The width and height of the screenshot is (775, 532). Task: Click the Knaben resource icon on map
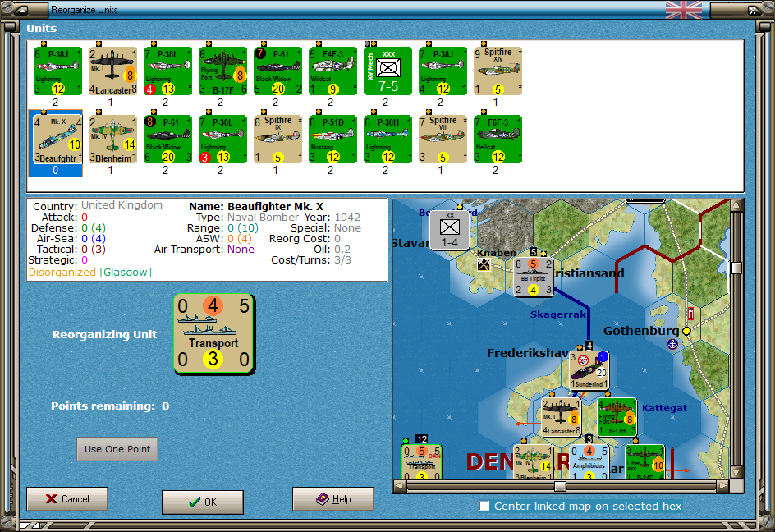pyautogui.click(x=484, y=264)
